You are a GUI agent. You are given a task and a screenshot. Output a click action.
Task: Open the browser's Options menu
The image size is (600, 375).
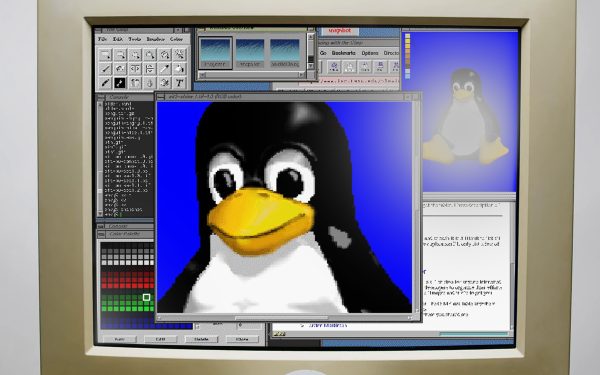[x=370, y=53]
